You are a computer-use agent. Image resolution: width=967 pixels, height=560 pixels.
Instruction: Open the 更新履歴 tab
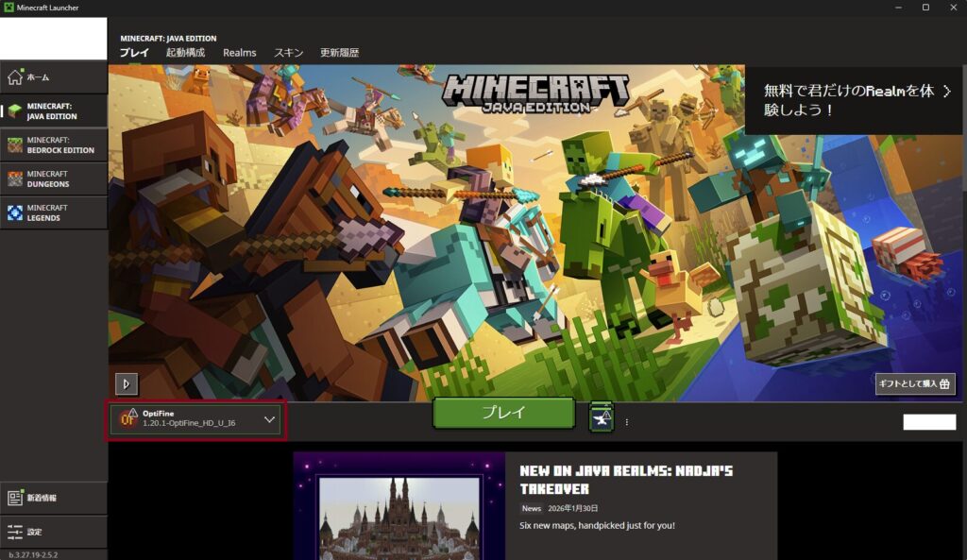(x=339, y=53)
